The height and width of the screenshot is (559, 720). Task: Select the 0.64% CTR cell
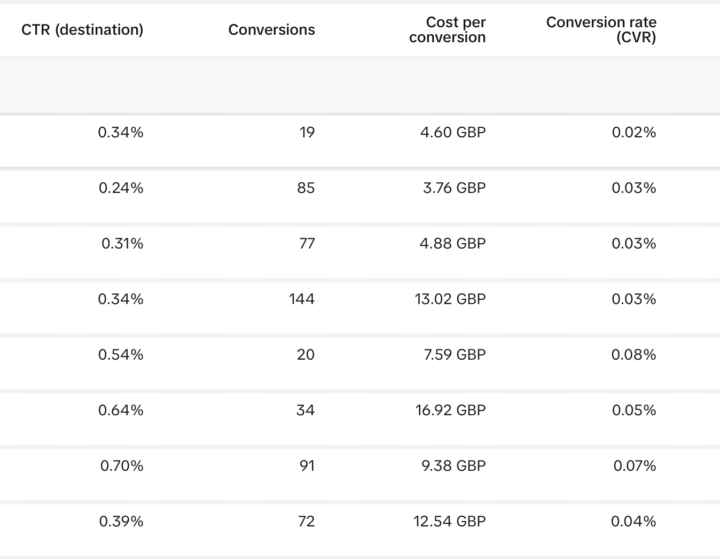coord(120,410)
